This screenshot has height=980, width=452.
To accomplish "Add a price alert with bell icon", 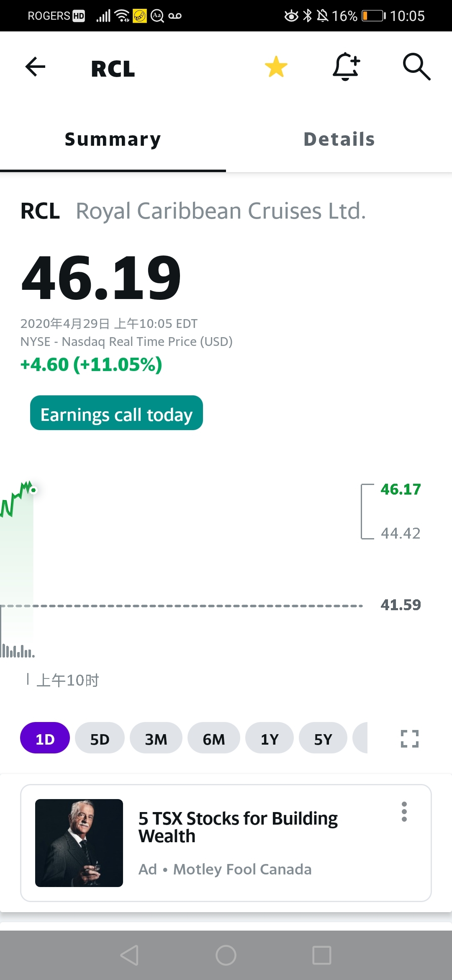I will pos(346,67).
